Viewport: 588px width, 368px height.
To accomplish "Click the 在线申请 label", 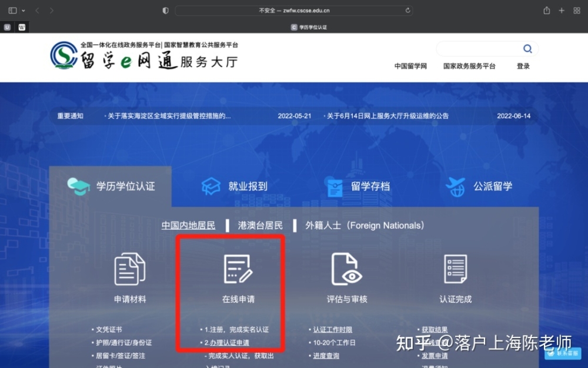I will point(238,299).
